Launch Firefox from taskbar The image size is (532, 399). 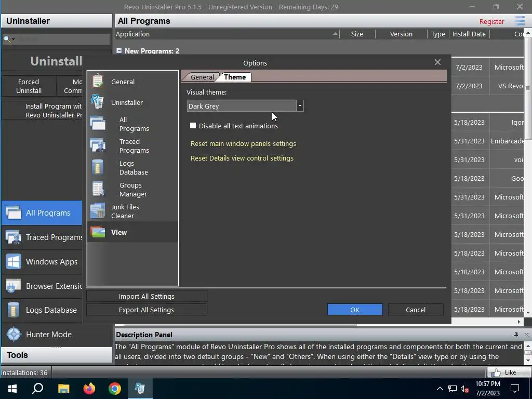pyautogui.click(x=89, y=389)
